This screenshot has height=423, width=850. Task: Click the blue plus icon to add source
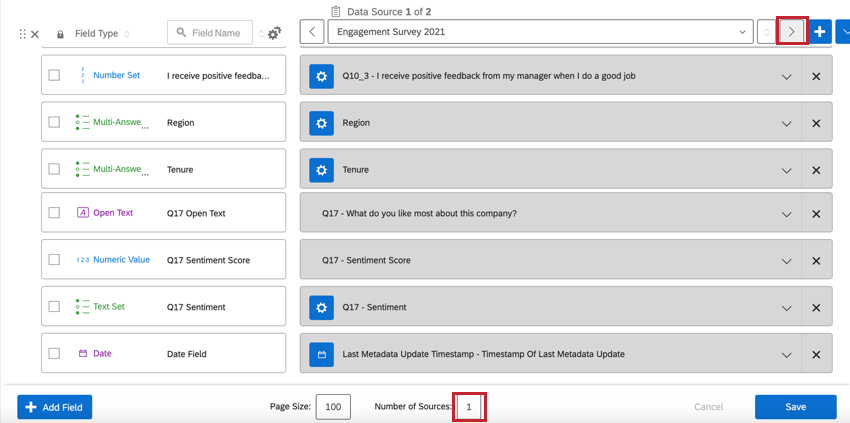click(819, 32)
